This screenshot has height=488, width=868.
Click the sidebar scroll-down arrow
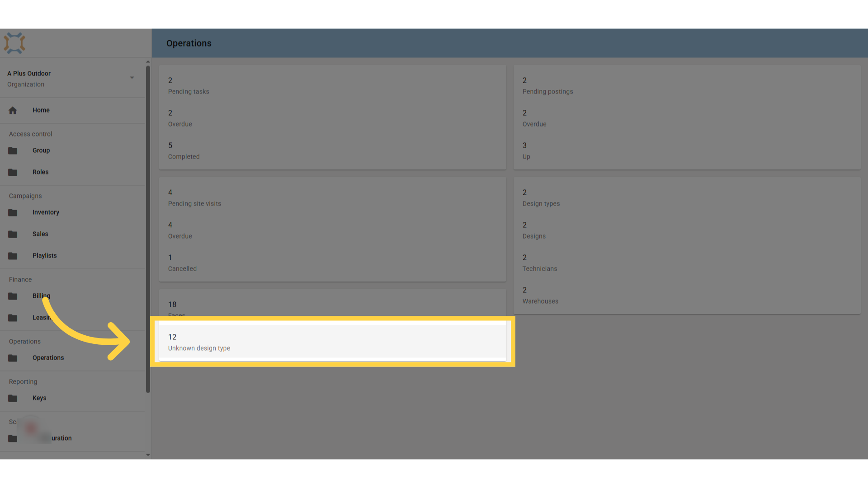(148, 455)
